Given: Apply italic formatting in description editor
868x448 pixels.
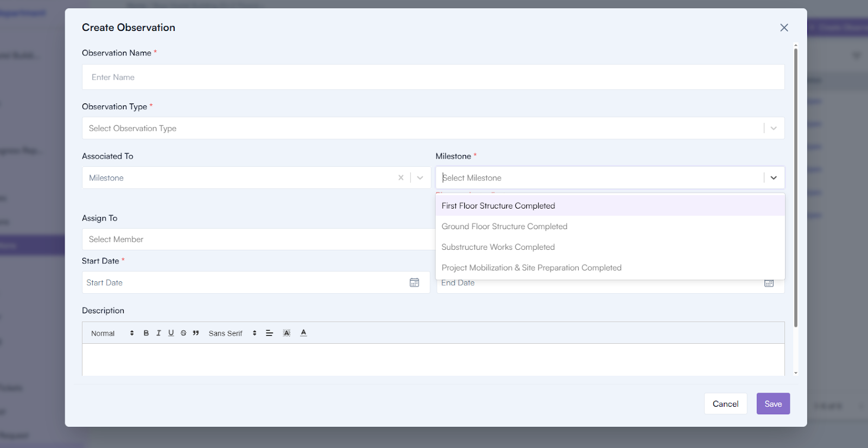Looking at the screenshot, I should tap(158, 333).
